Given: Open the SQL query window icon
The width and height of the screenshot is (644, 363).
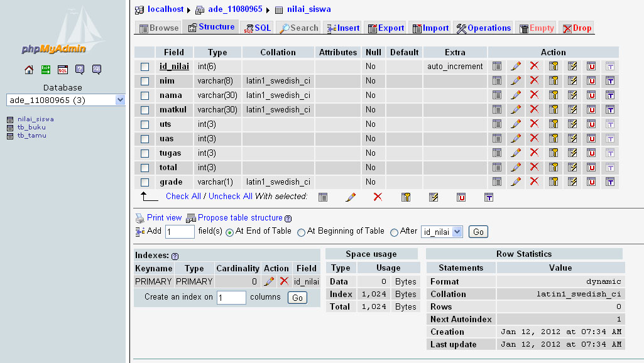Looking at the screenshot, I should (62, 69).
